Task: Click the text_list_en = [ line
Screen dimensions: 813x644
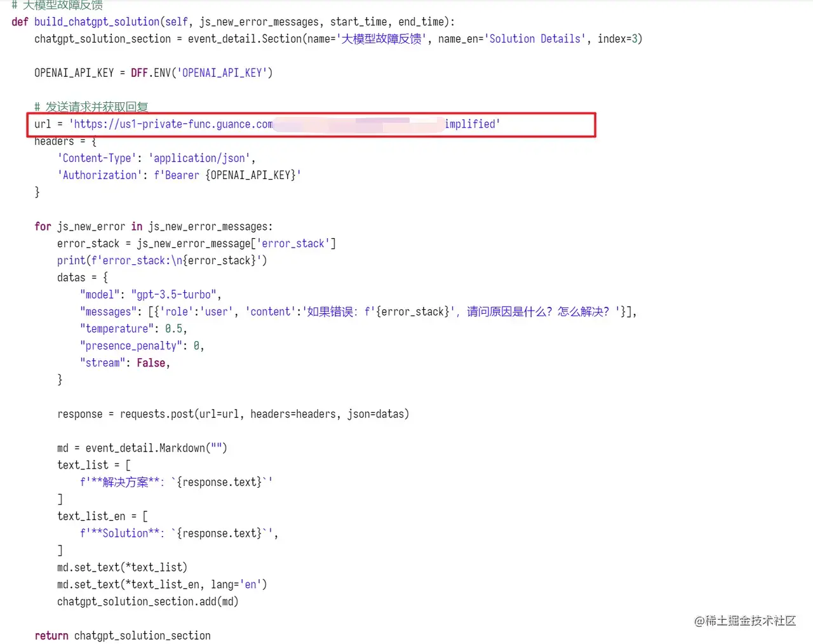Action: [x=102, y=516]
